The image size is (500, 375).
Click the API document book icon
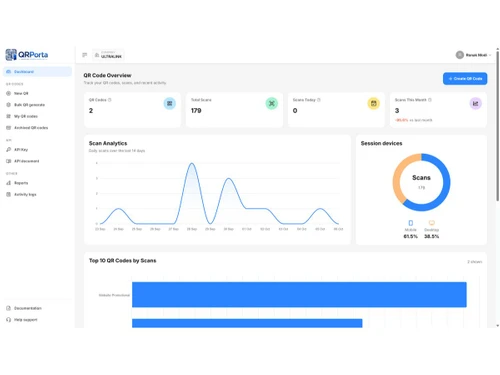(x=9, y=161)
